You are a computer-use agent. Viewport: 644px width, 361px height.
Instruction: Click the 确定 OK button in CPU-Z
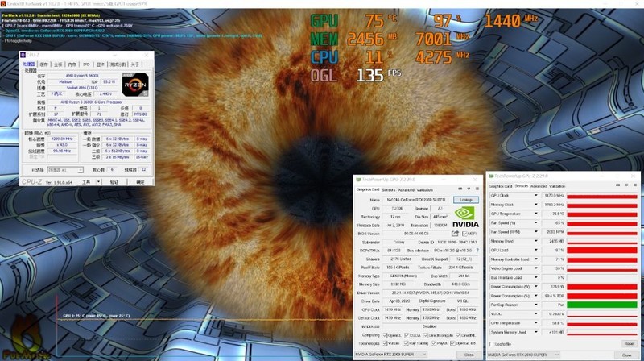[140, 182]
